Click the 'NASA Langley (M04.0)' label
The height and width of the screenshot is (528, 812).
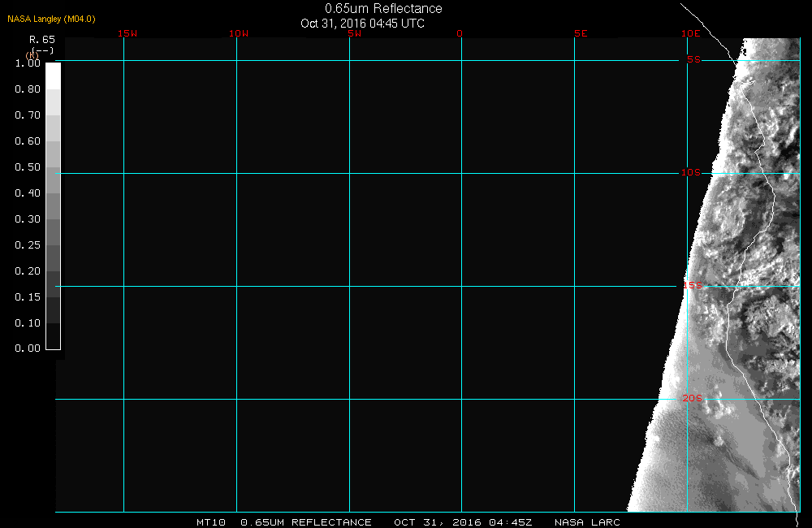51,19
